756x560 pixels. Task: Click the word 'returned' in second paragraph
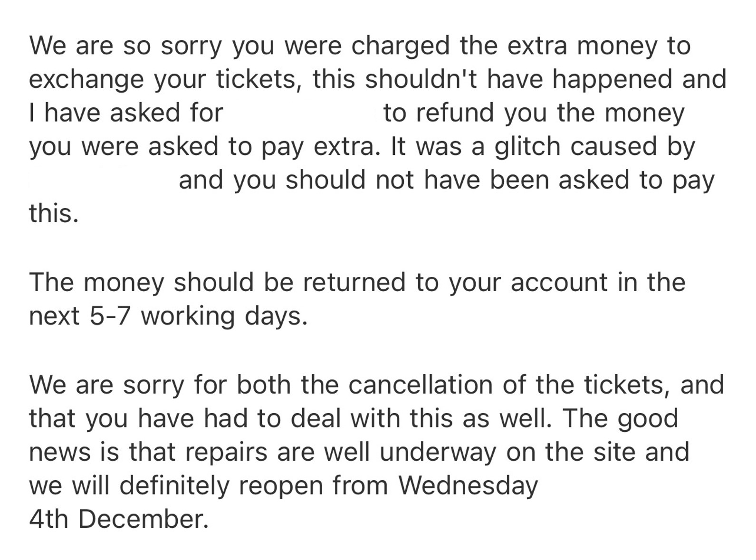353,282
